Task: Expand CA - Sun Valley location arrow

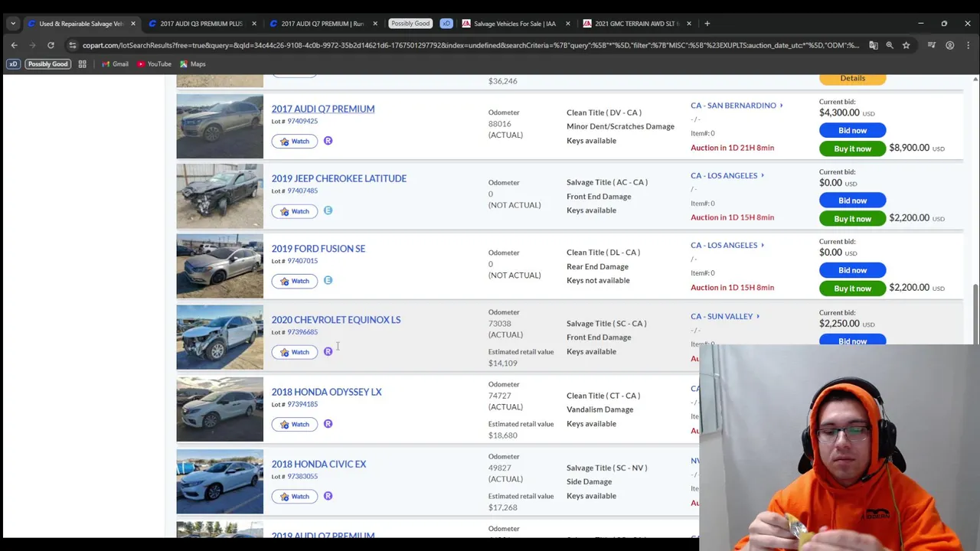Action: pyautogui.click(x=758, y=316)
